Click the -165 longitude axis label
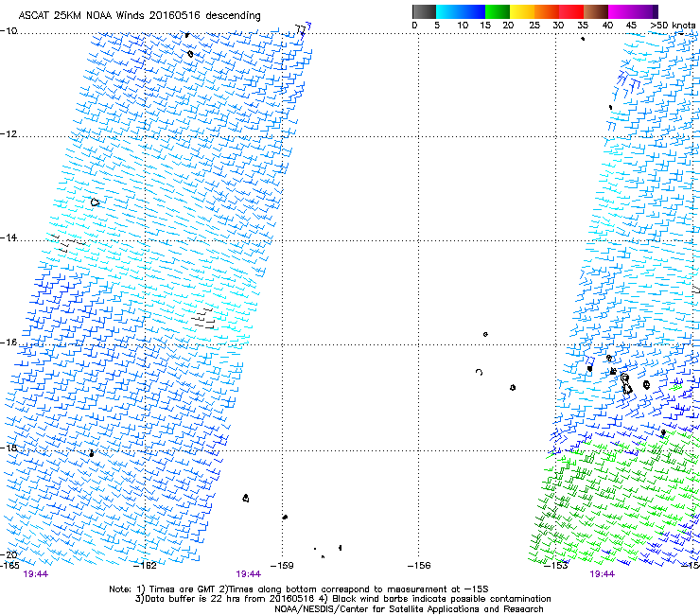Viewport: 700px width, 615px height. point(9,565)
